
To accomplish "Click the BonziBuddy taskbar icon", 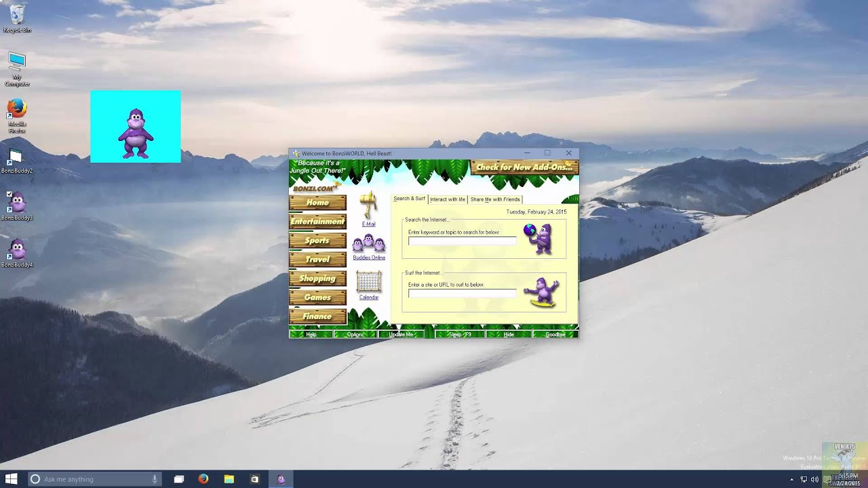I will click(x=281, y=479).
